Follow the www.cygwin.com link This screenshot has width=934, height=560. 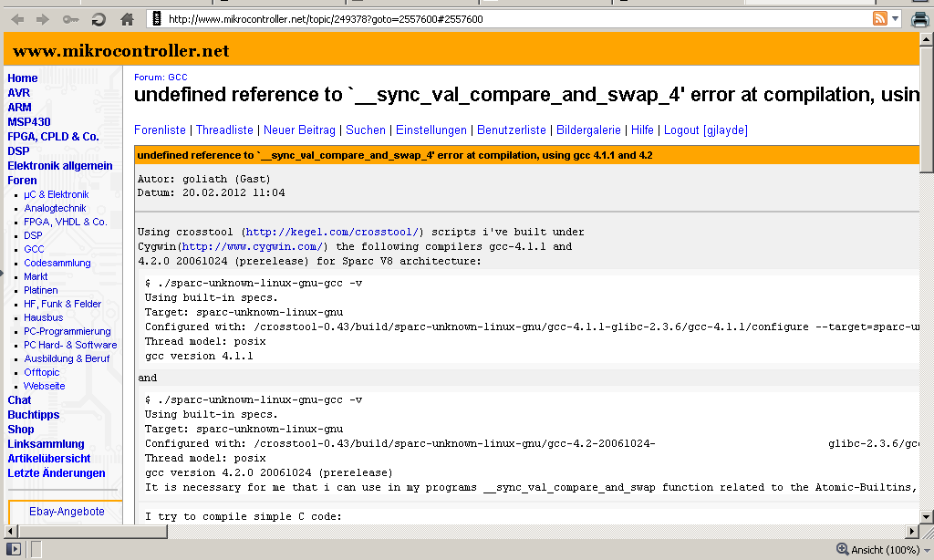click(253, 246)
